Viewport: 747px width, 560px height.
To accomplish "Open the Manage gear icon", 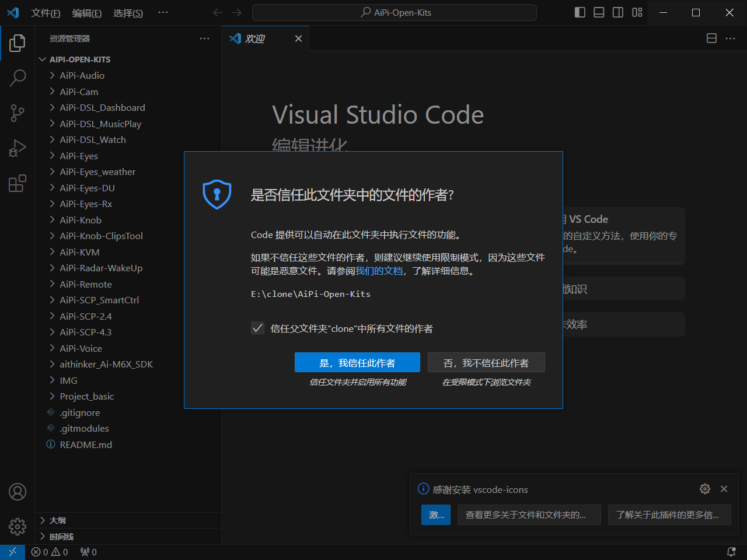I will coord(18,527).
